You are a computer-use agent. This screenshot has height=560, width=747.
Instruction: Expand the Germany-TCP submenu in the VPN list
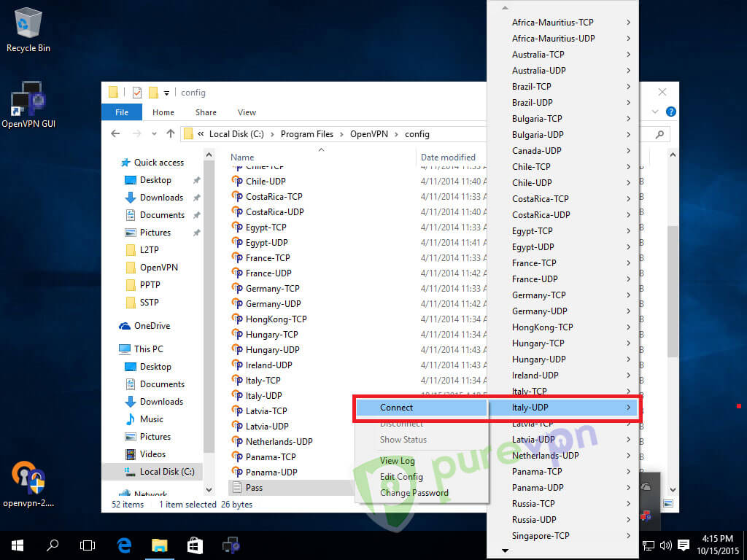(564, 295)
